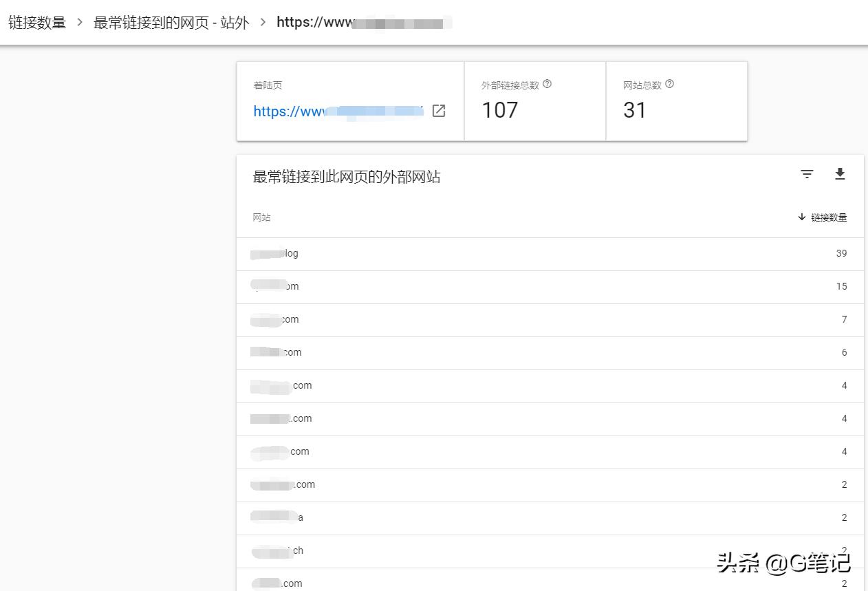The width and height of the screenshot is (868, 591).
Task: Click the 网站 column header
Action: pyautogui.click(x=261, y=217)
